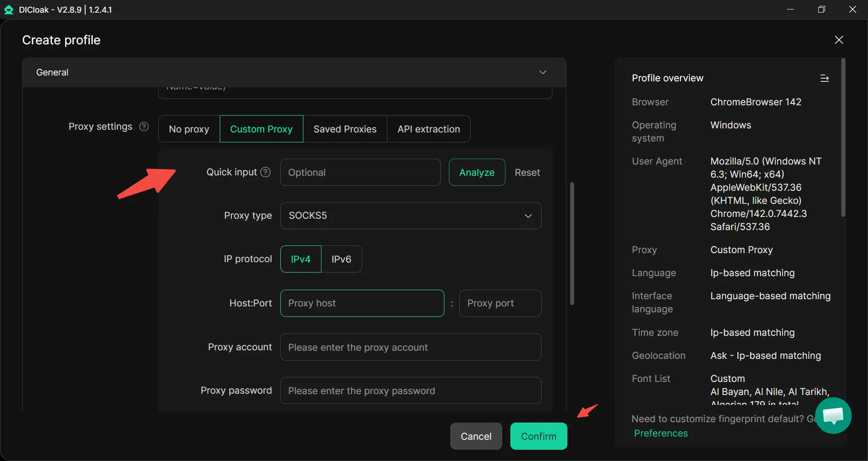Switch IP protocol to IPv6
The height and width of the screenshot is (461, 868).
[x=341, y=259]
